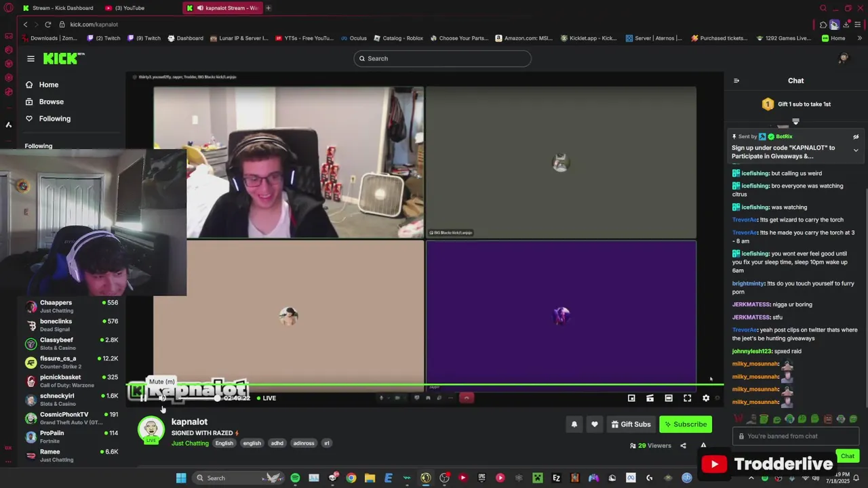
Task: Open the Windows Start menu
Action: [x=181, y=478]
